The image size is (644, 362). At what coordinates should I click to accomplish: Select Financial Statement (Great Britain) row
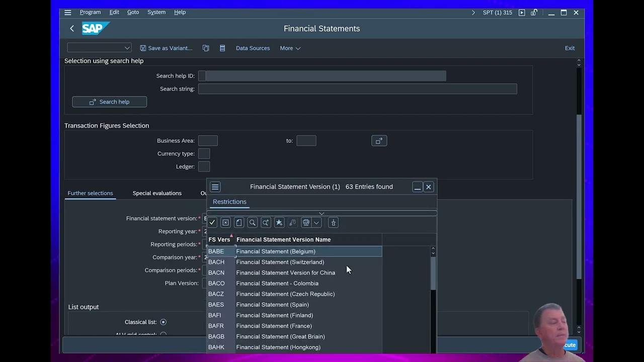click(x=294, y=337)
